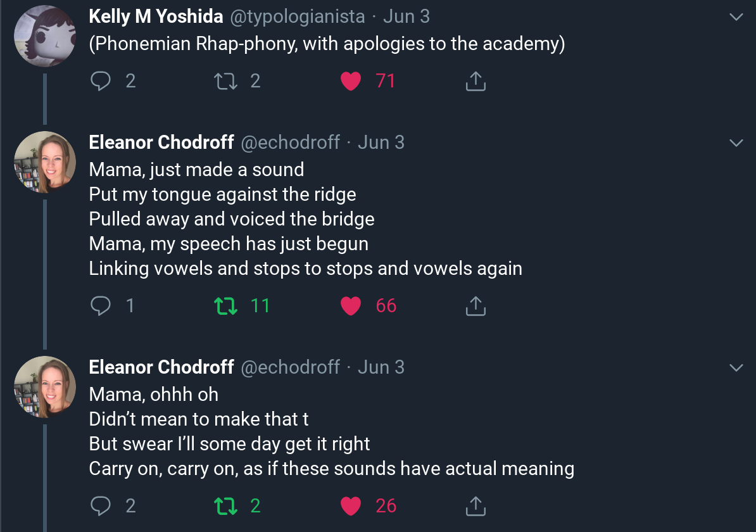
Task: Undo retweet on tweet with 11 retweets
Action: tap(225, 306)
